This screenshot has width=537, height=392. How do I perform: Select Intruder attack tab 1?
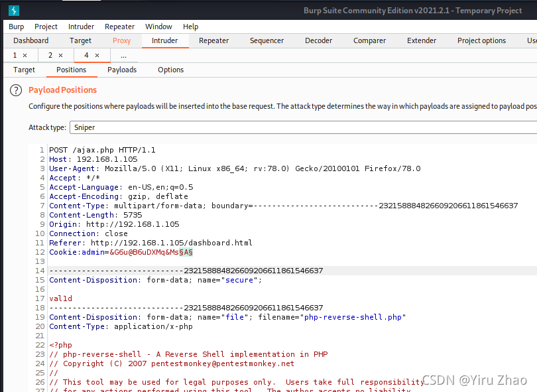(15, 55)
